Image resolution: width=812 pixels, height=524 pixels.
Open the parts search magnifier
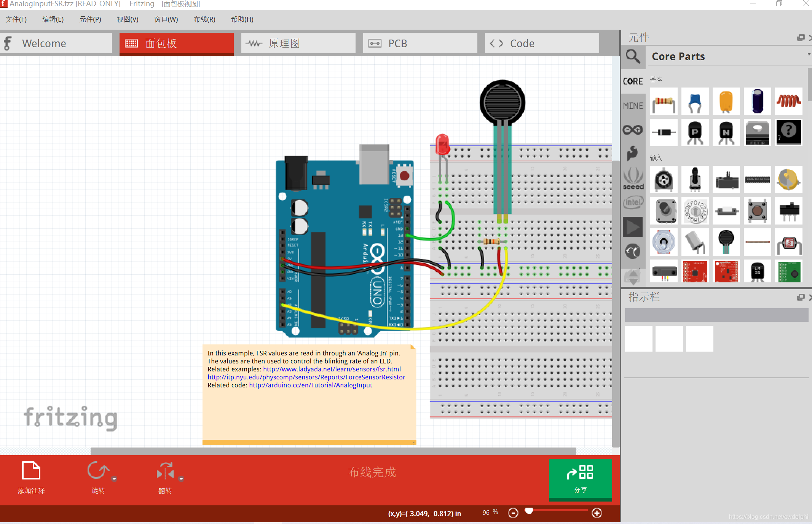pyautogui.click(x=633, y=56)
